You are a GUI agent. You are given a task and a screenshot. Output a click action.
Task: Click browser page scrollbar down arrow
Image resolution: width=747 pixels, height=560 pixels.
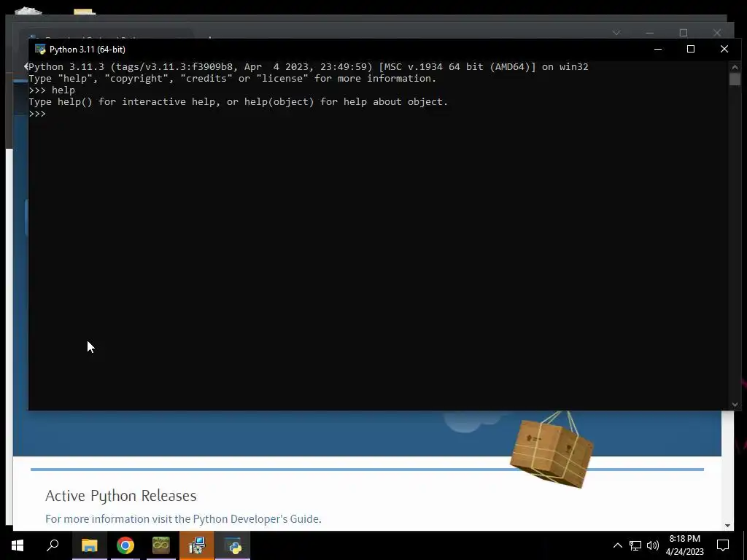pyautogui.click(x=727, y=526)
